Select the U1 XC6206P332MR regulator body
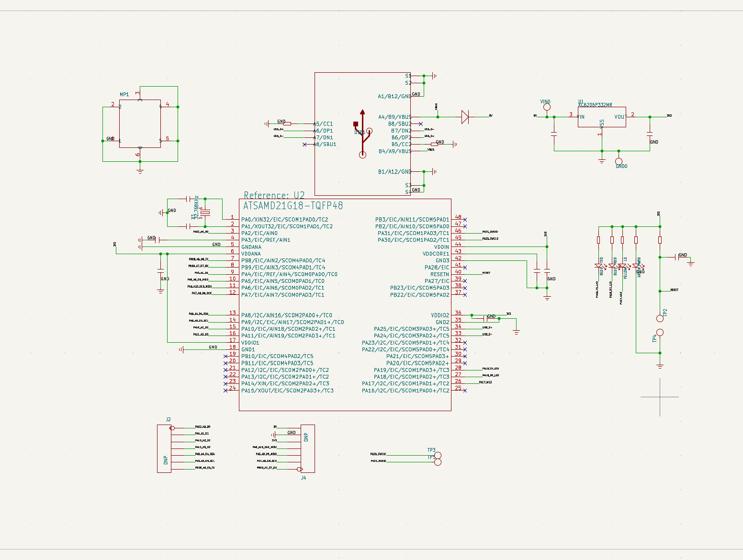The height and width of the screenshot is (560, 743). pos(602,117)
